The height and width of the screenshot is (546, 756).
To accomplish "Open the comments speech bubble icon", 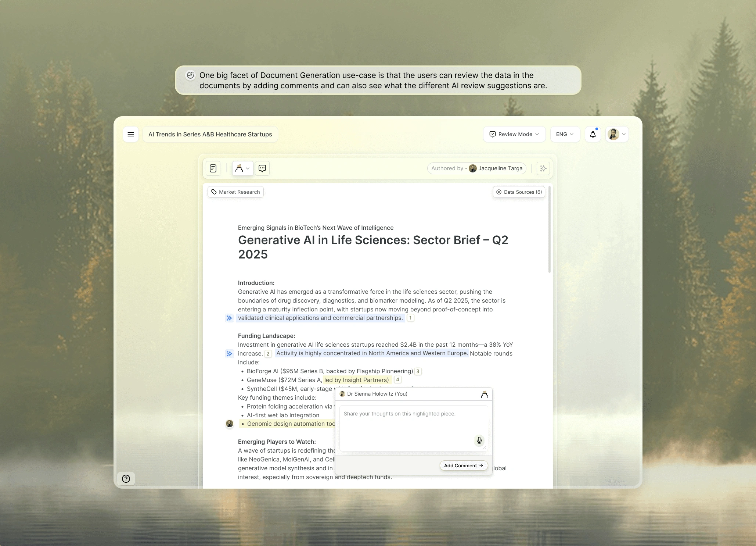I will [x=262, y=168].
